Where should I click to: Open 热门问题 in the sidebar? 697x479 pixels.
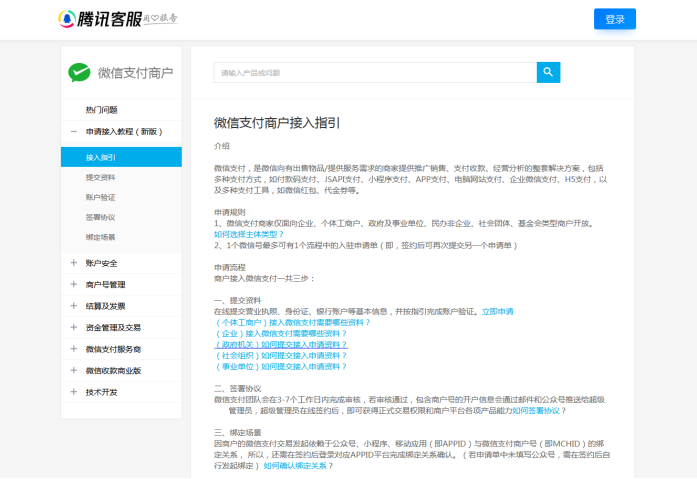coord(102,110)
